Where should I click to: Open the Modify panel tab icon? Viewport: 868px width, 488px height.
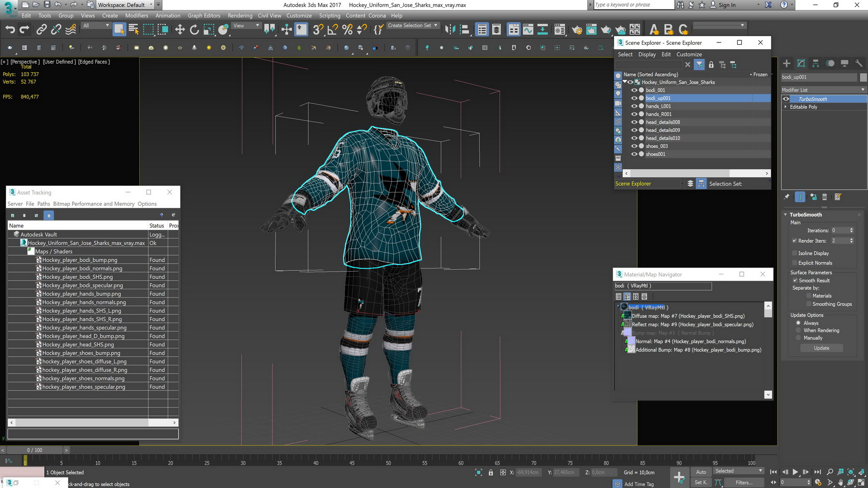coord(801,63)
